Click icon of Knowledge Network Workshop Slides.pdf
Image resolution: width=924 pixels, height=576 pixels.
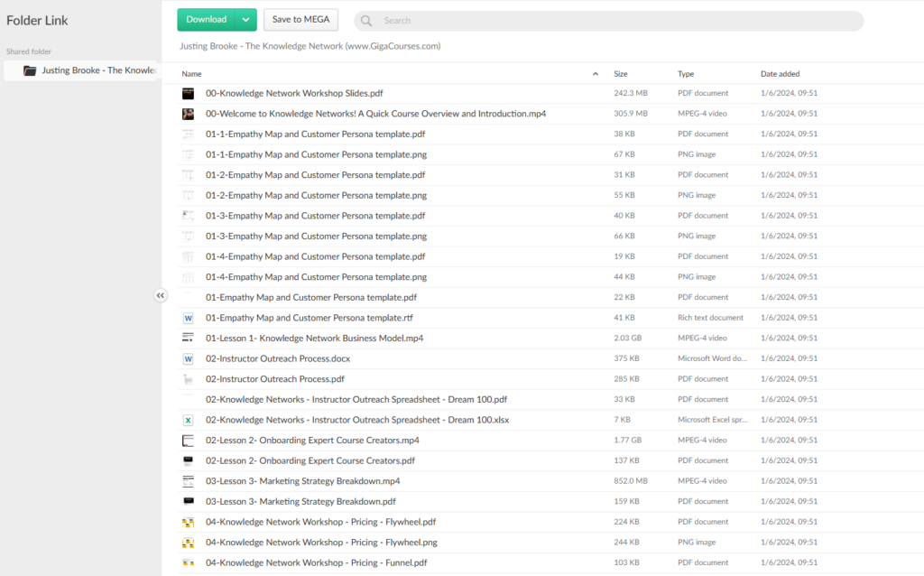pos(188,94)
